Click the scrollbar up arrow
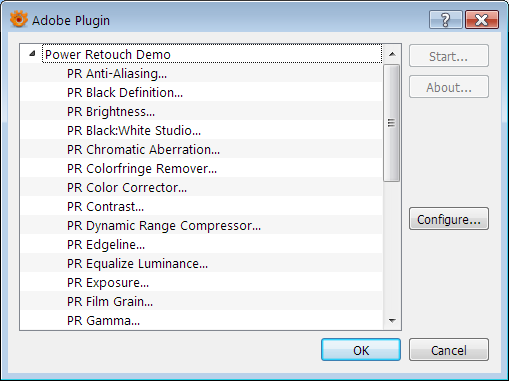This screenshot has height=381, width=509. (392, 54)
